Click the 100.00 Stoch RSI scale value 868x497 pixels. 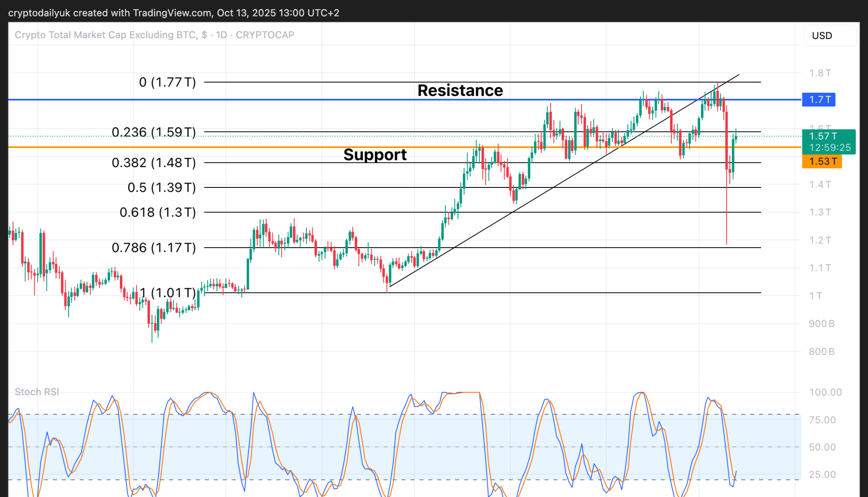(x=825, y=392)
